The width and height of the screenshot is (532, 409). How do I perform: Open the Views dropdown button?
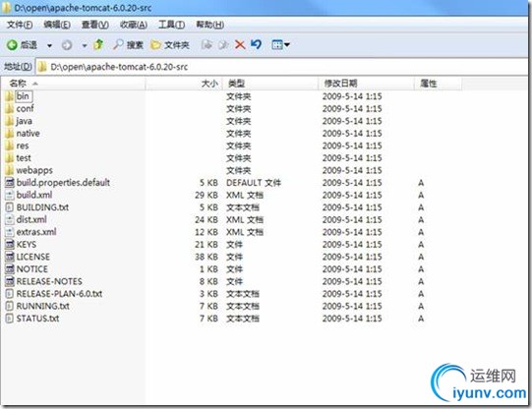coord(280,45)
